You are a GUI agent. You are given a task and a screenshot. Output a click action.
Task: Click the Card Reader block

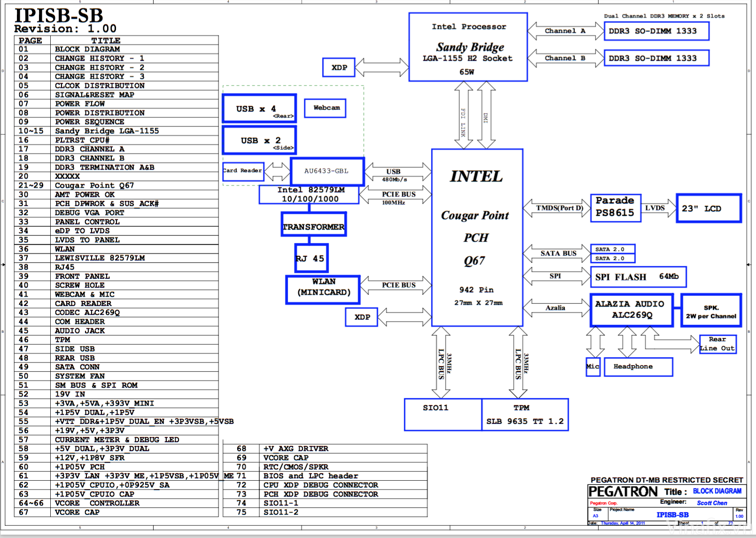[243, 171]
